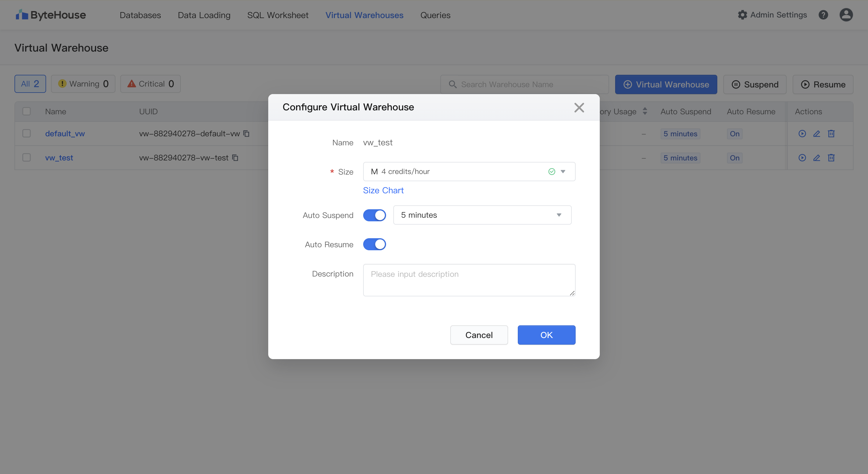Disable the Auto Resume switch
868x474 pixels.
tap(374, 245)
